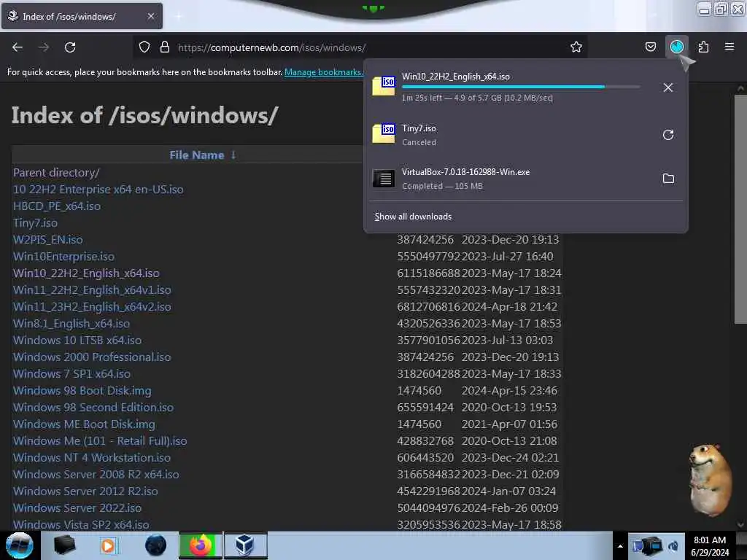
Task: Open a new tab with the plus button
Action: pos(179,16)
